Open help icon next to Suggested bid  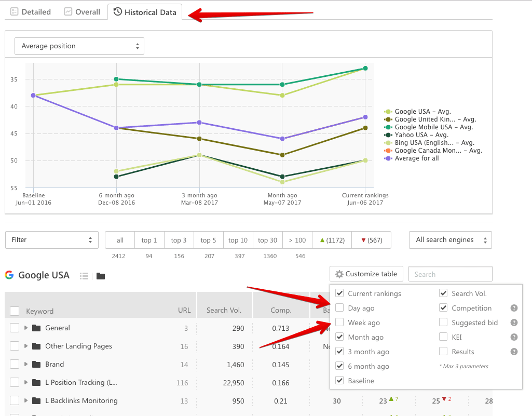[514, 323]
